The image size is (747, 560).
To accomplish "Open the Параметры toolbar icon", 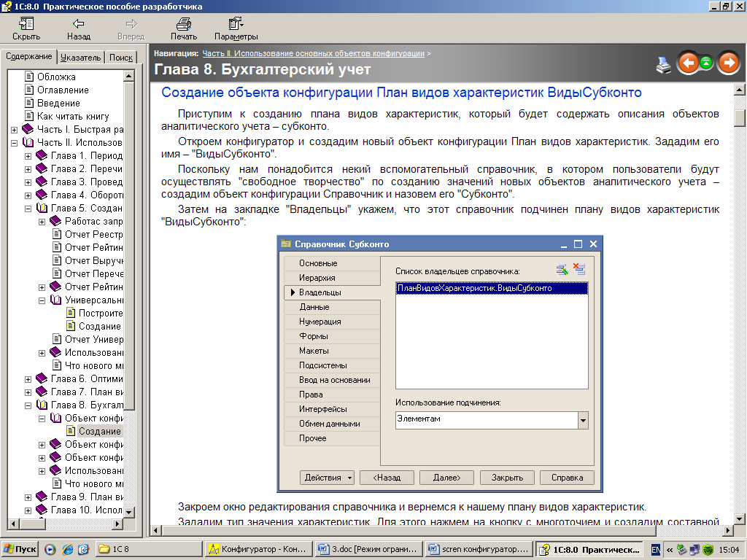I will (x=236, y=23).
